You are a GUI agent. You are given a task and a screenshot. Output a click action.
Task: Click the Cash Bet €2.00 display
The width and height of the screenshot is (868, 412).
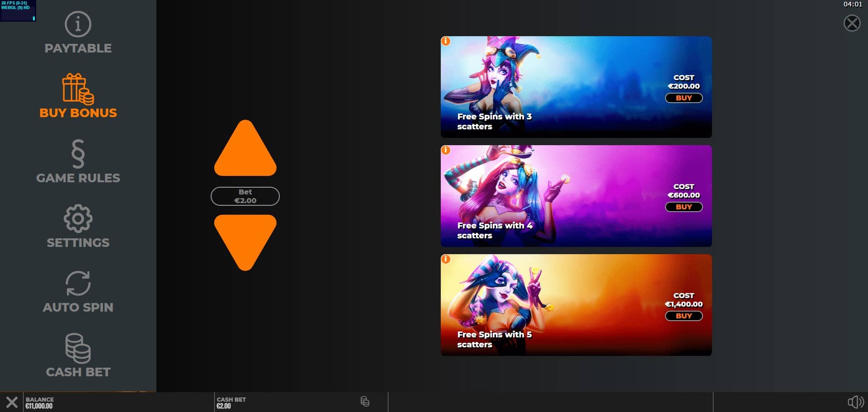click(231, 403)
